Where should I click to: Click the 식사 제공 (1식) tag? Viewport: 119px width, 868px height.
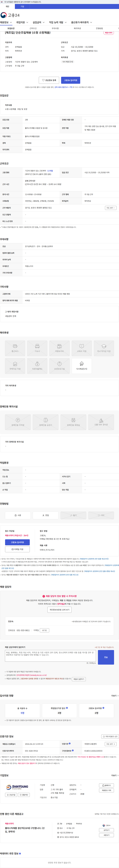(68, 62)
